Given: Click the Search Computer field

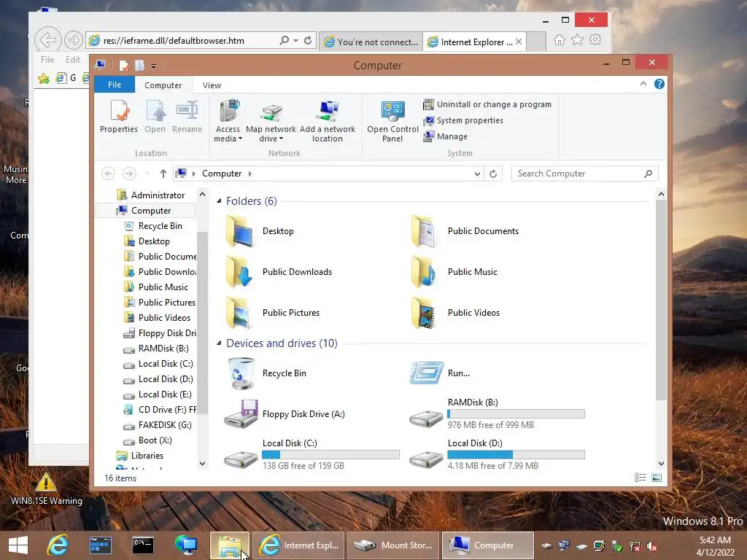Looking at the screenshot, I should pyautogui.click(x=585, y=174).
